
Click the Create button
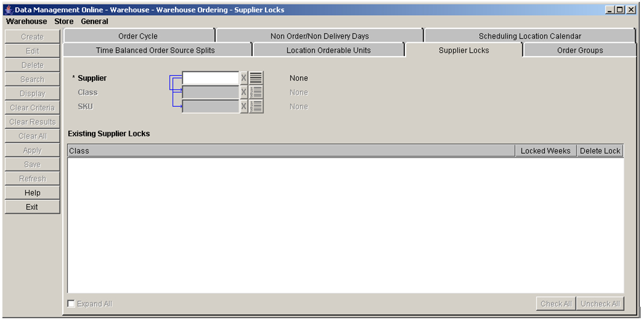pos(33,37)
